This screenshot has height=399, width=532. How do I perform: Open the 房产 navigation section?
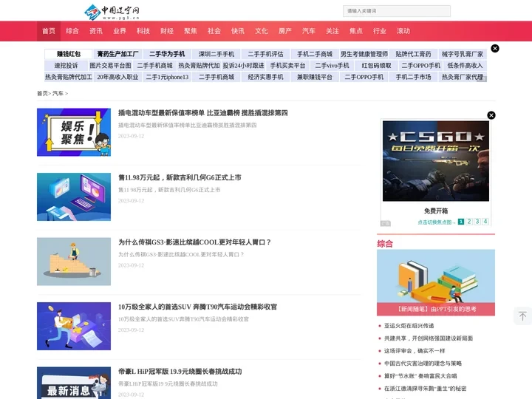[285, 31]
